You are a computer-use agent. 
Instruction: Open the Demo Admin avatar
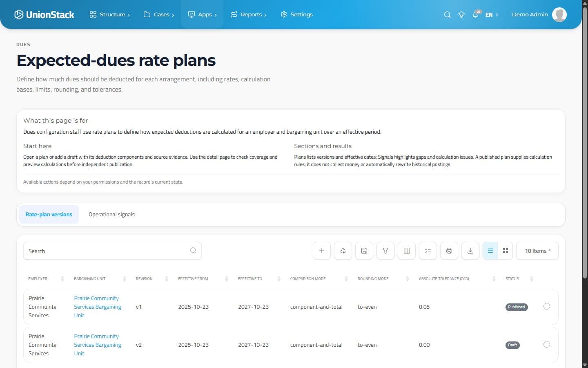point(559,15)
